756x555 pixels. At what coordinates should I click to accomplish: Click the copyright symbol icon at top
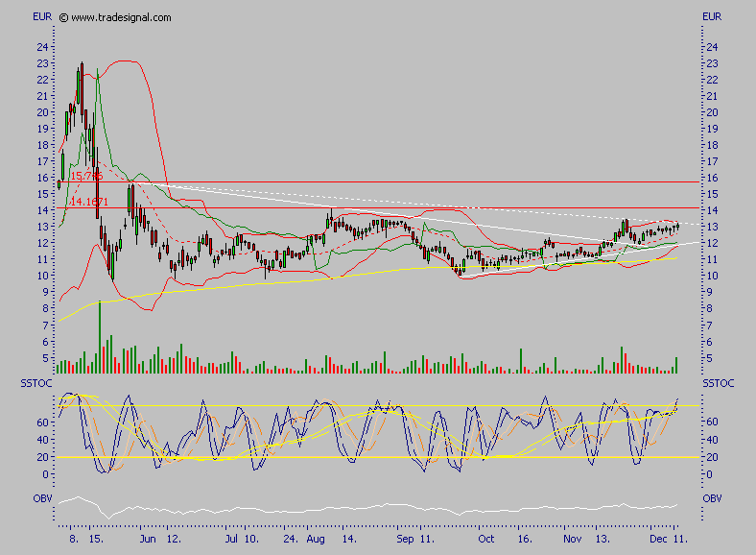(x=63, y=17)
